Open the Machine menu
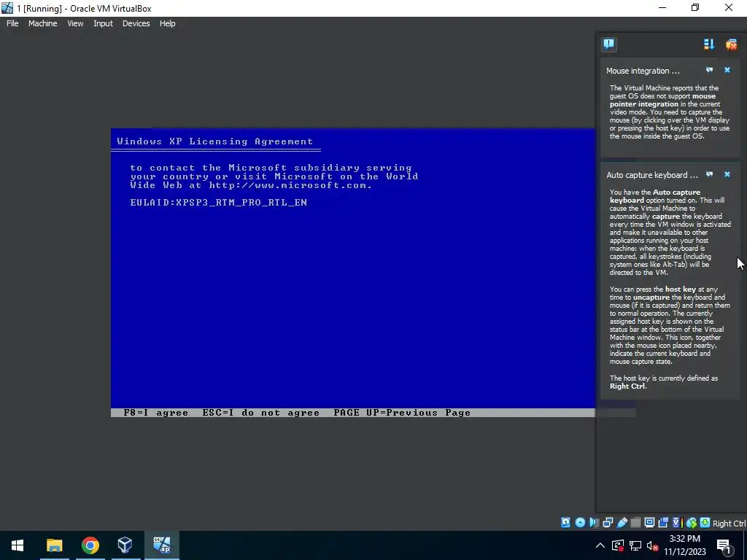This screenshot has width=747, height=560. coord(42,23)
